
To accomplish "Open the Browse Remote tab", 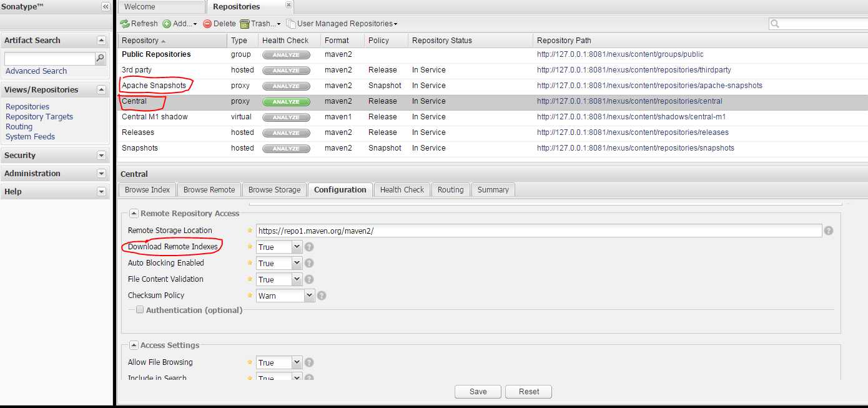I will (209, 190).
